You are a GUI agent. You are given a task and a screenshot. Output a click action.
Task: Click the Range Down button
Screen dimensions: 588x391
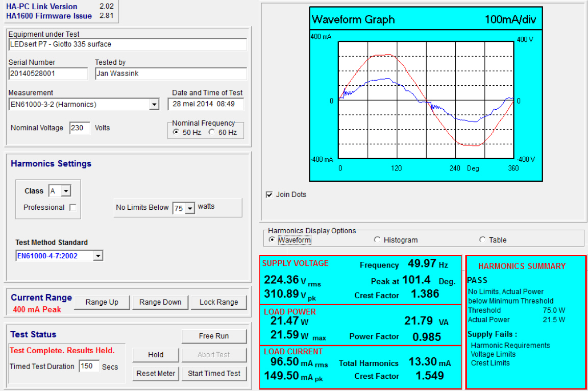tap(160, 302)
